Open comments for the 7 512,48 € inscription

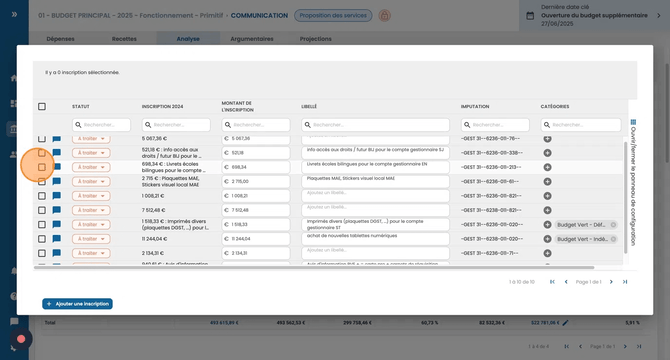point(56,210)
